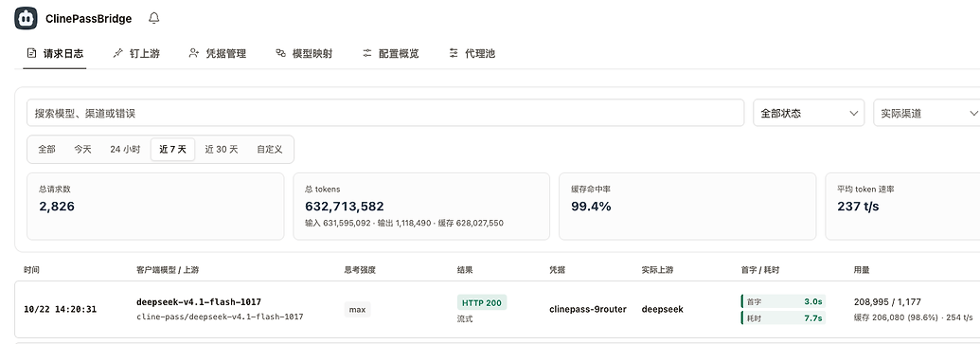Image resolution: width=980 pixels, height=344 pixels.
Task: Click the user icon beside 凭据管理
Action: 194,53
